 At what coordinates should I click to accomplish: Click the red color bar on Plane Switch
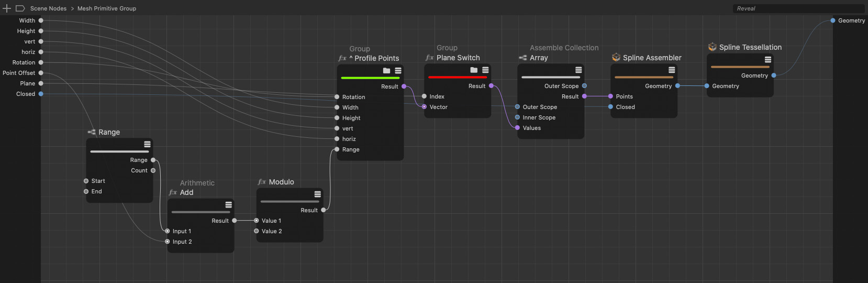click(x=458, y=78)
